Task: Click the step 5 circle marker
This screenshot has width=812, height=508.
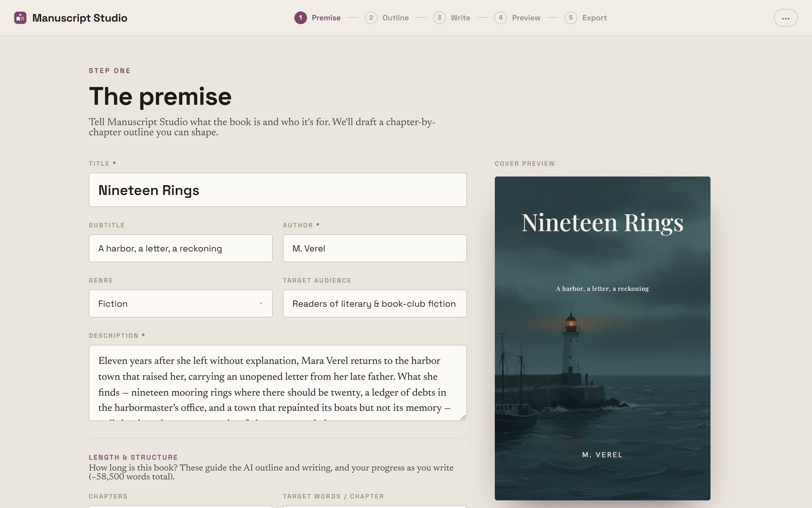Action: (571, 18)
